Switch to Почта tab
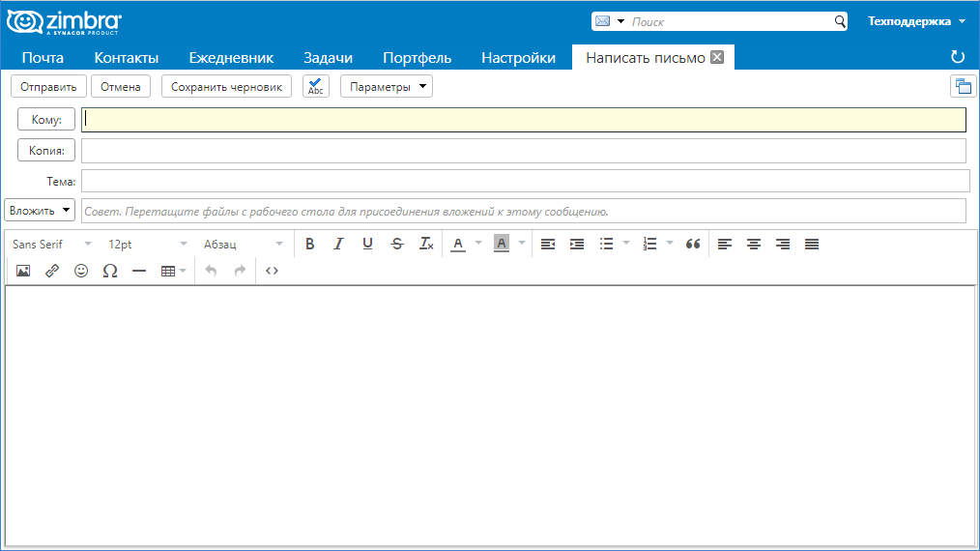 click(x=43, y=58)
